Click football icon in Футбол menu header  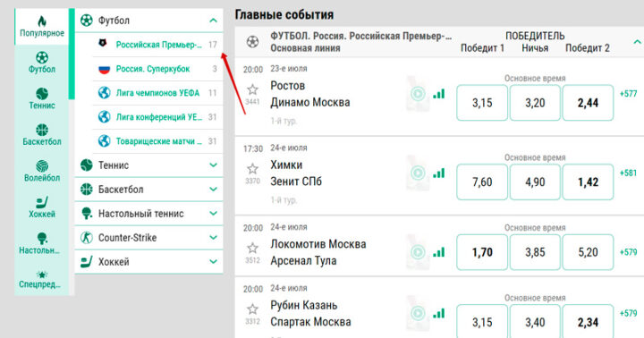[x=86, y=21]
